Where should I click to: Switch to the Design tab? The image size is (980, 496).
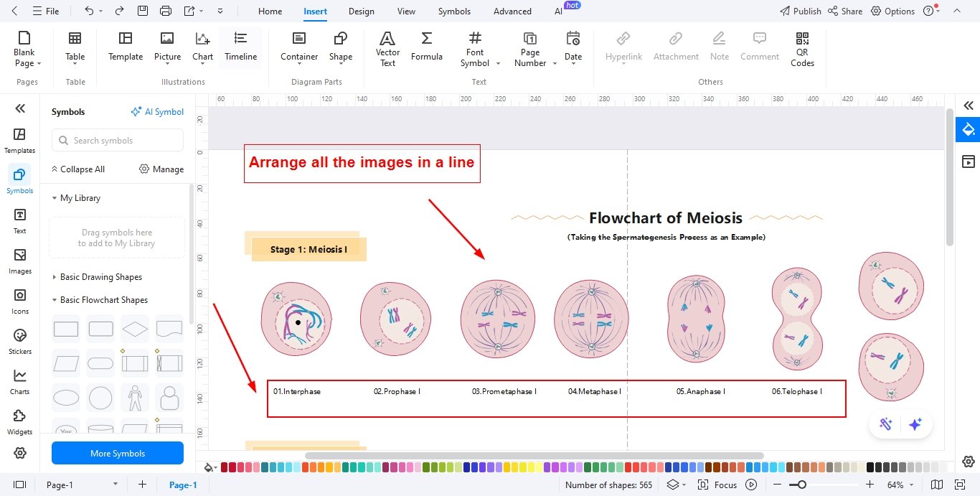coord(362,11)
